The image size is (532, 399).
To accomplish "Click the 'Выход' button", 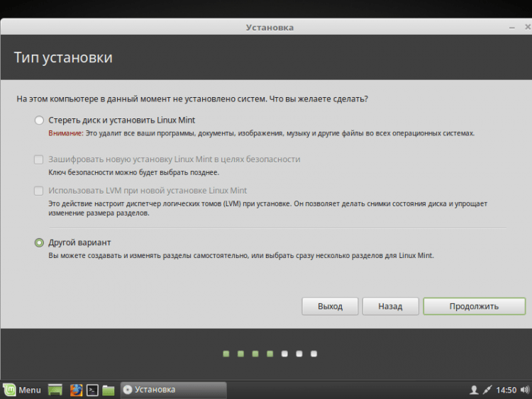I will click(x=330, y=306).
